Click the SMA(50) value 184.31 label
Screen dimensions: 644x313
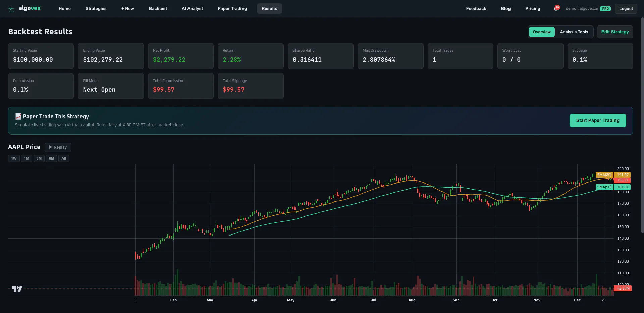[623, 187]
